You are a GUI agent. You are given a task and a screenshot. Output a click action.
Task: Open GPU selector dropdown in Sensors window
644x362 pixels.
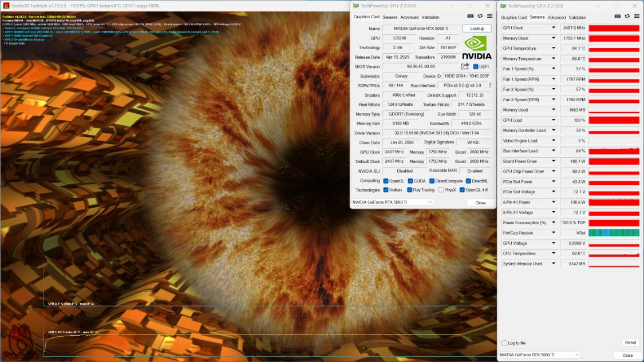click(x=577, y=355)
